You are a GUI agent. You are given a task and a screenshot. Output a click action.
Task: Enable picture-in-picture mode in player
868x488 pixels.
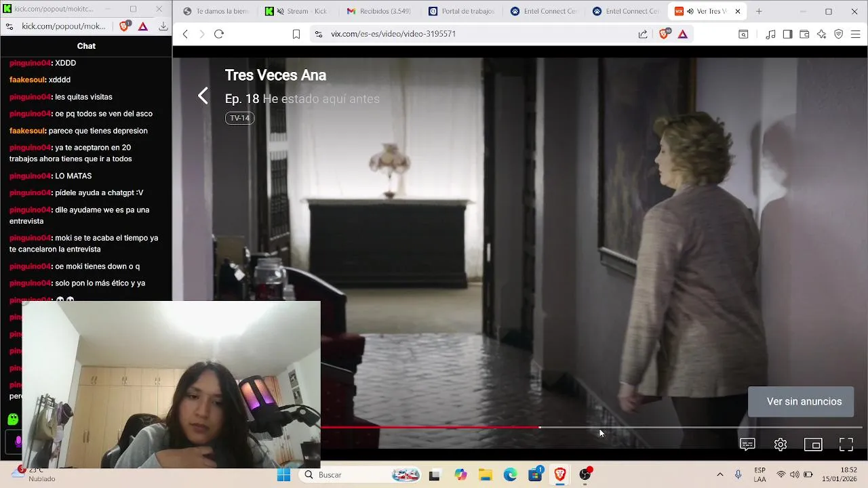pos(813,445)
